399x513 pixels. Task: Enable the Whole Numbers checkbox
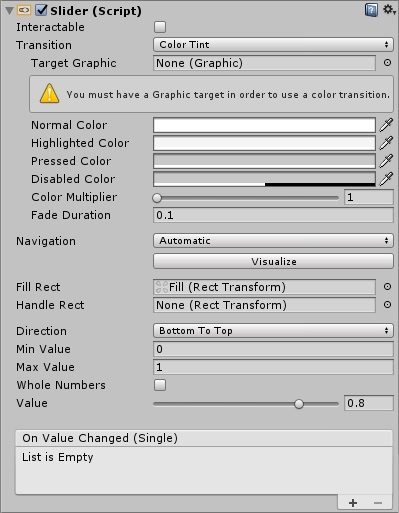pos(160,385)
